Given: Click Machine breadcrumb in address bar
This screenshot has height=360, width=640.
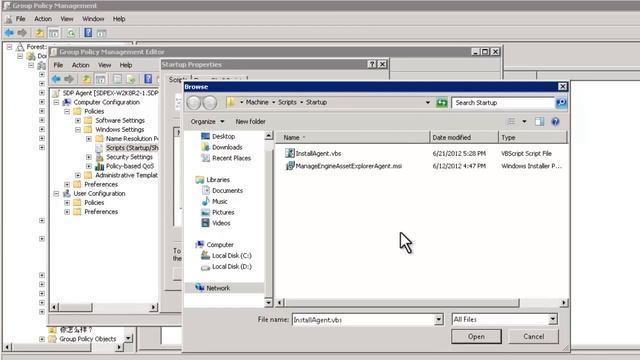Looking at the screenshot, I should (257, 102).
